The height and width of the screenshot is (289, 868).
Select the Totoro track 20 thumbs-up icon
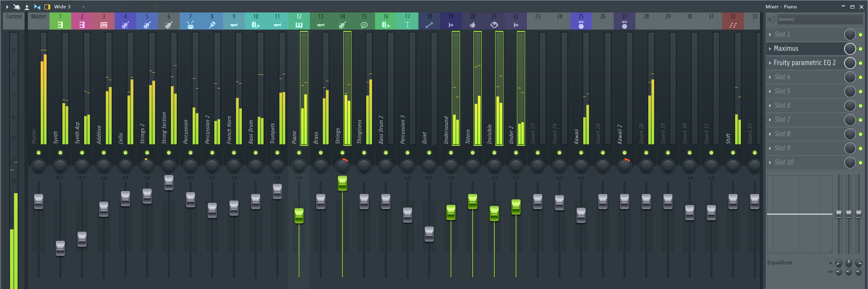point(472,25)
